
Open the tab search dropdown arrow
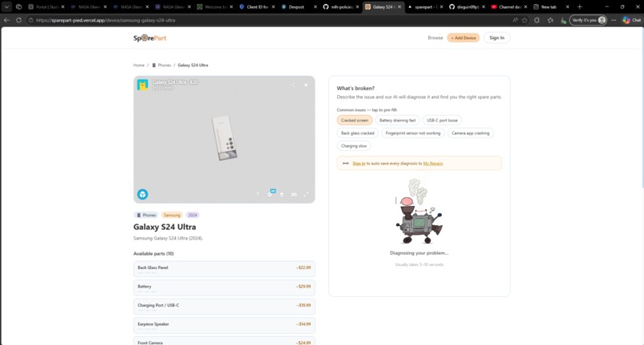[6, 6]
